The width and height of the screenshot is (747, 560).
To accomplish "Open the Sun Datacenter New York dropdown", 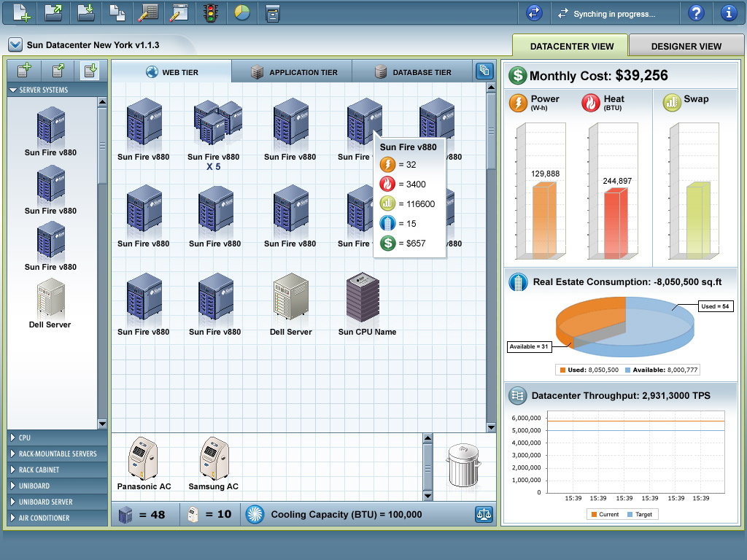I will click(x=15, y=44).
